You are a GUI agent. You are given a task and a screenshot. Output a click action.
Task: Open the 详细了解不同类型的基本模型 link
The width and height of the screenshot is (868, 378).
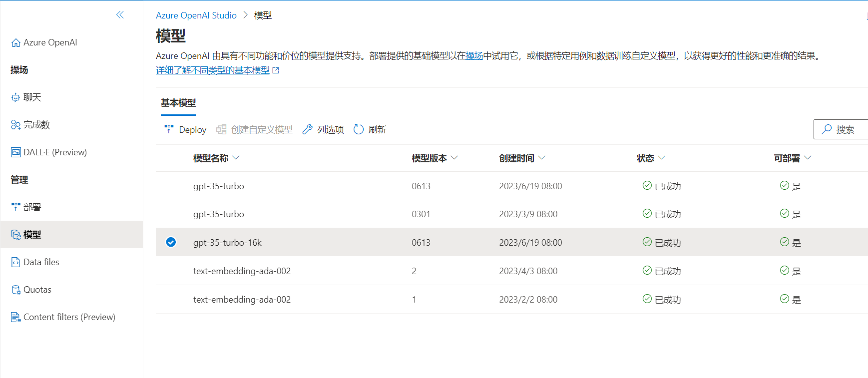[x=213, y=70]
